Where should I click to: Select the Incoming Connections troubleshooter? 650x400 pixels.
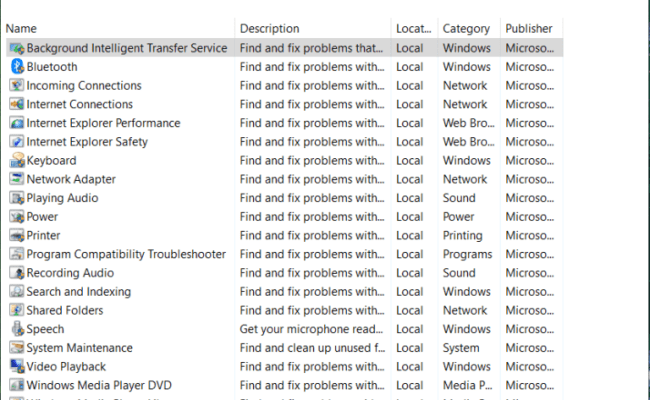coord(83,86)
